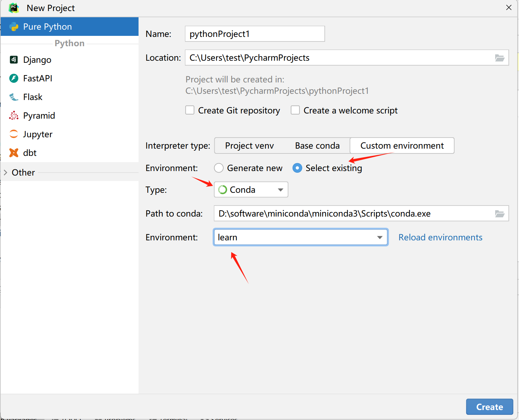519x420 pixels.
Task: Enable Create Git repository checkbox
Action: [x=190, y=110]
